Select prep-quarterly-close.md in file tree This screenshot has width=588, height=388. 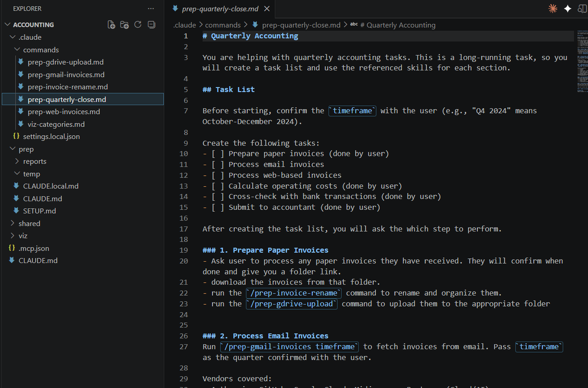82,99
